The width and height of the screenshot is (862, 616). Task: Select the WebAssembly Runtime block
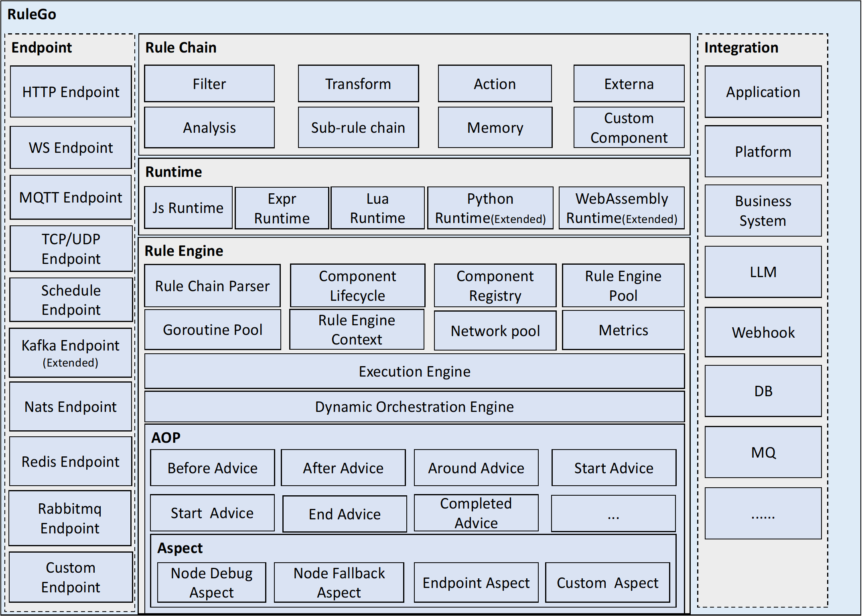(x=621, y=208)
